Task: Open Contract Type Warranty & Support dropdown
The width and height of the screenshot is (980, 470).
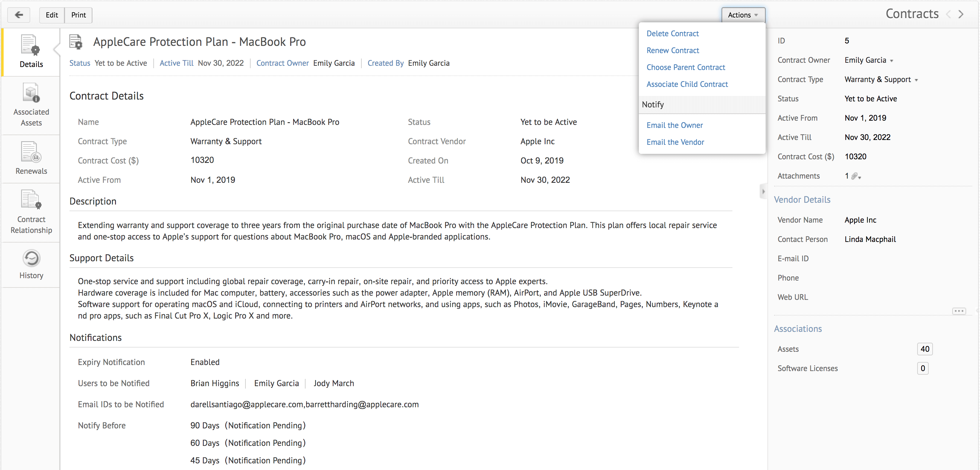Action: pyautogui.click(x=881, y=79)
